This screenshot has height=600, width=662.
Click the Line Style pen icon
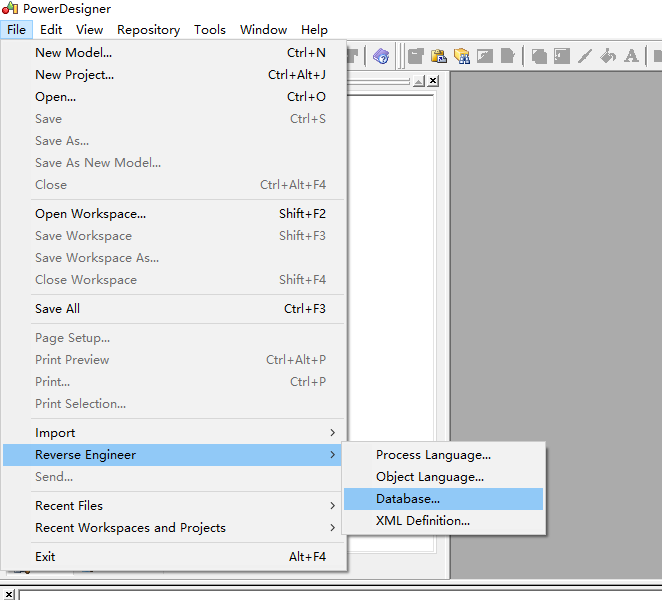(585, 56)
